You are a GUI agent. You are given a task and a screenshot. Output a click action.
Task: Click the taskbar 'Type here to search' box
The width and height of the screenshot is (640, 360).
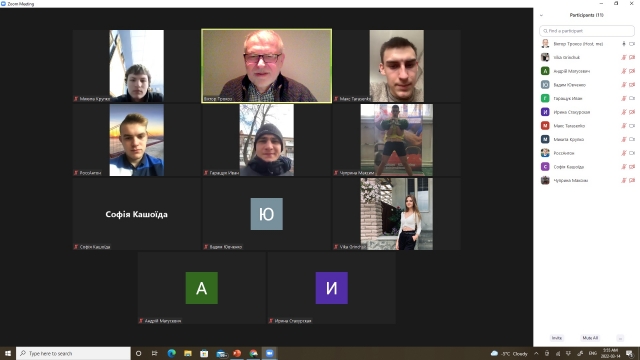[73, 353]
